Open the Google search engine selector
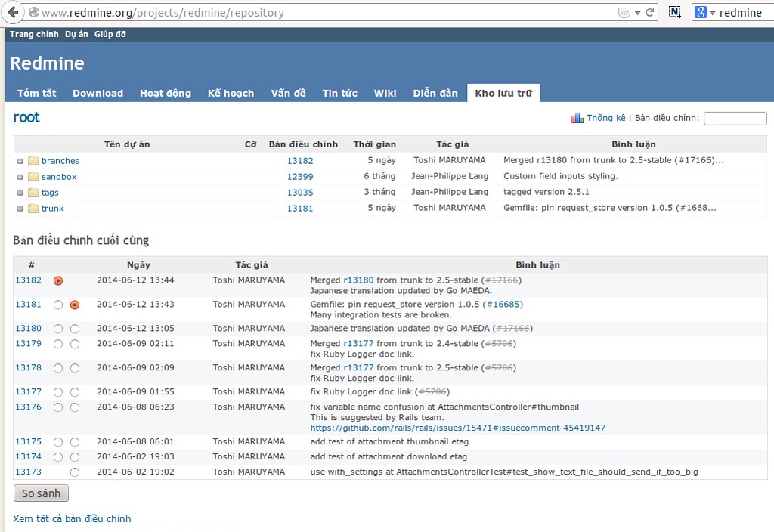Viewport: 774px width, 532px height. [x=704, y=12]
